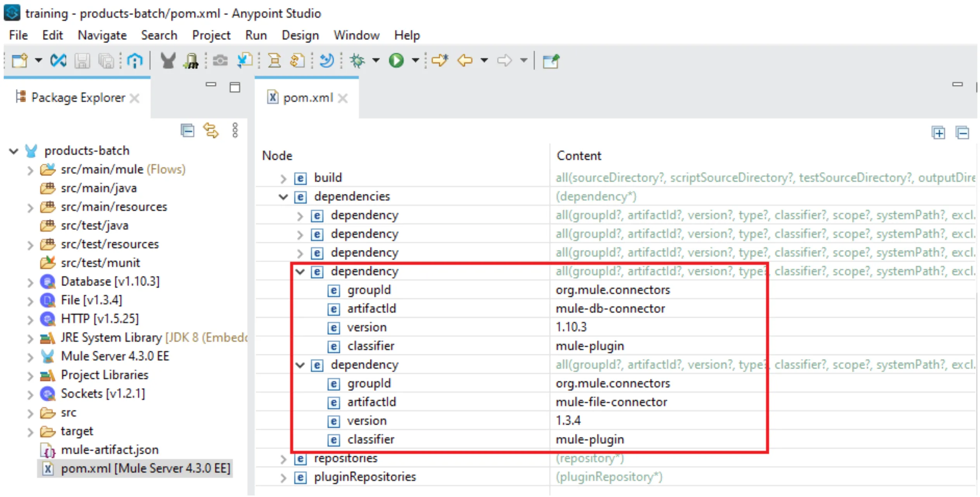The width and height of the screenshot is (980, 497).
Task: Close the Package Explorer view
Action: coord(135,98)
